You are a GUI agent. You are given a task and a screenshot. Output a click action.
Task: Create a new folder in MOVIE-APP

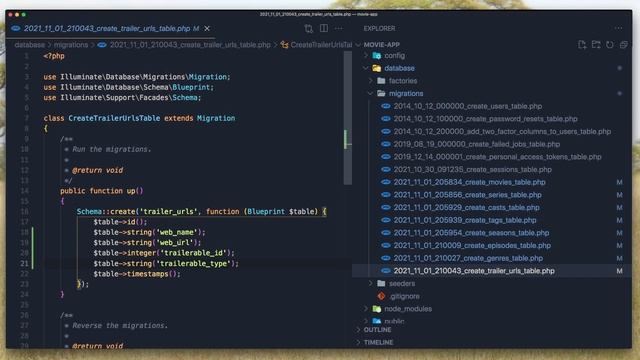coord(596,44)
